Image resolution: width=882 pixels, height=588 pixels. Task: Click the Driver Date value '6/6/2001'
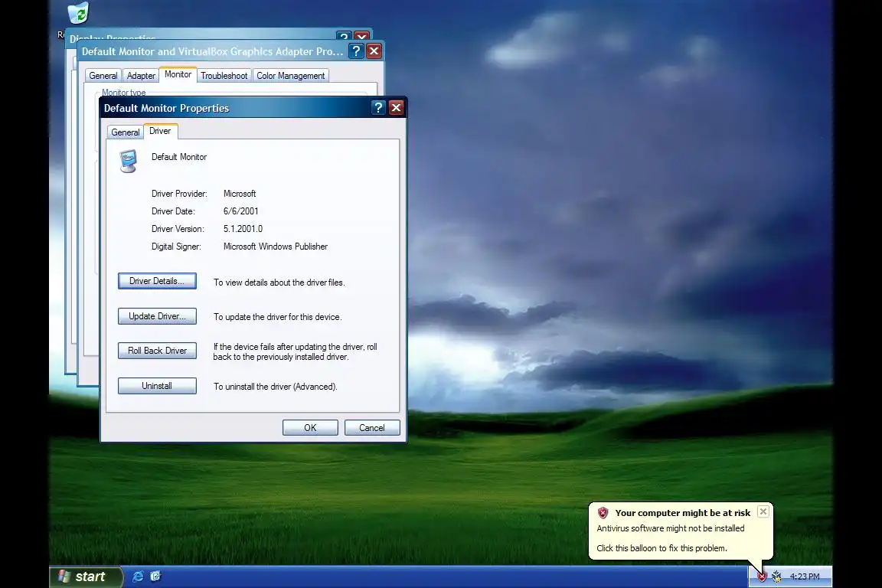coord(240,211)
